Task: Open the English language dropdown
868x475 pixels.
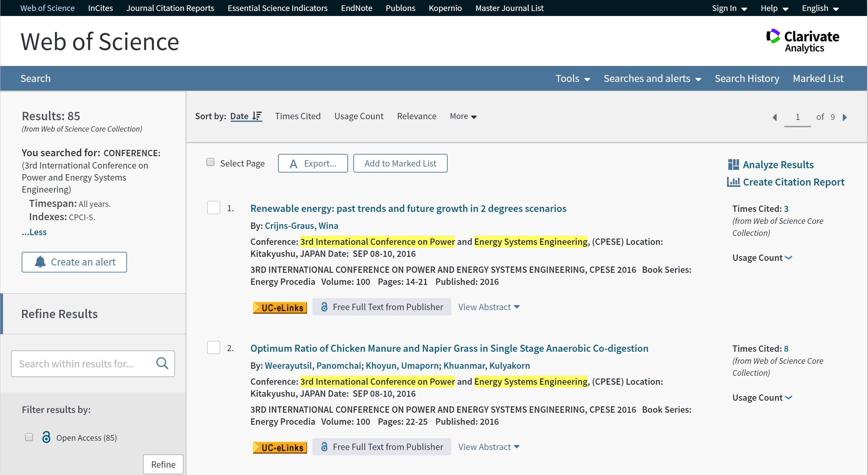Action: (x=820, y=8)
